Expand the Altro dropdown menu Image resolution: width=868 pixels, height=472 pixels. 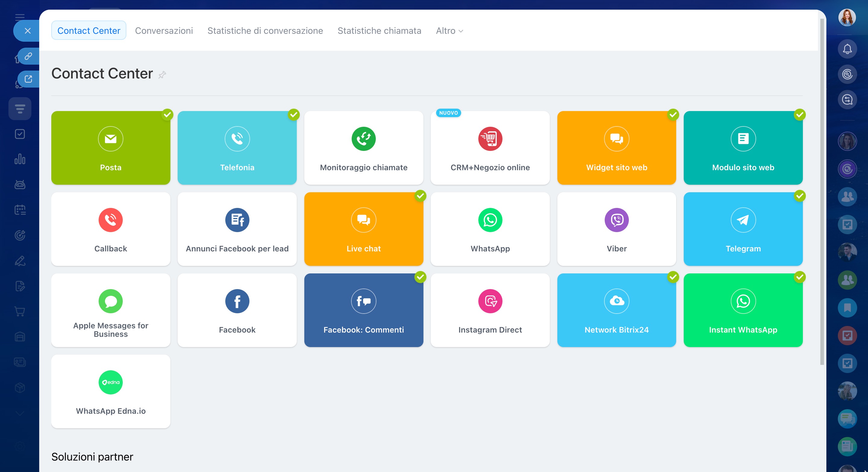click(449, 31)
